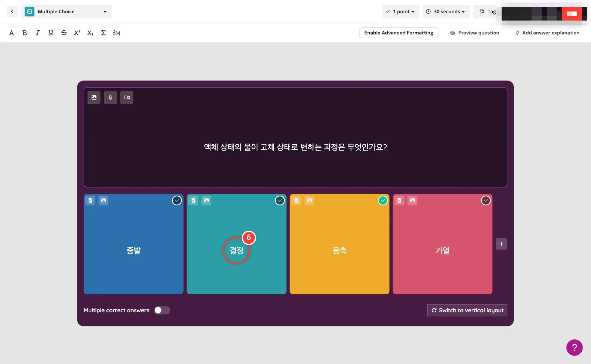Record audio for the question
Image resolution: width=591 pixels, height=364 pixels.
110,97
